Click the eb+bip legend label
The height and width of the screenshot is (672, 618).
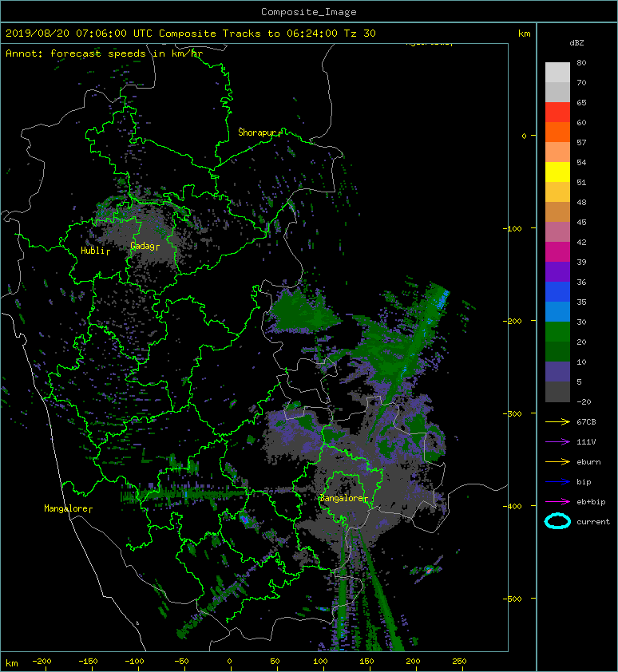coord(591,502)
